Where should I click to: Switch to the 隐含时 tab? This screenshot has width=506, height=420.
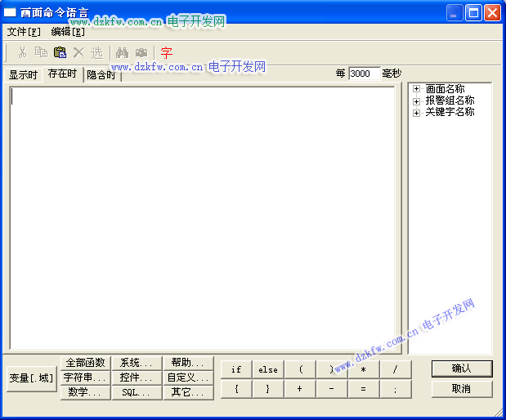tap(101, 75)
